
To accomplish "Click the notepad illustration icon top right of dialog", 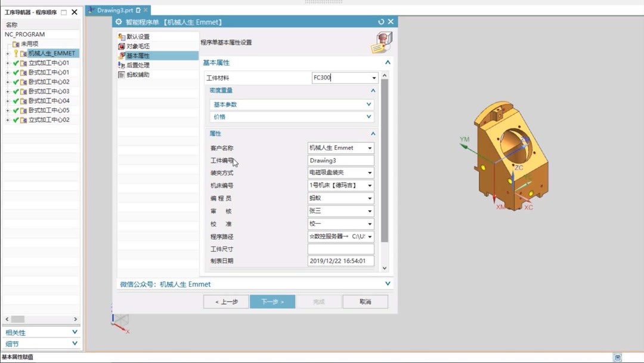I will click(381, 42).
